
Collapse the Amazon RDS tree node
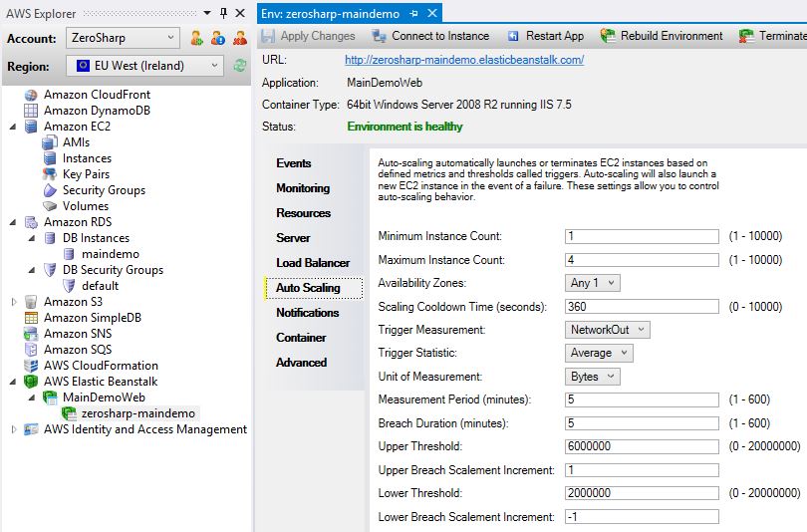click(x=13, y=222)
